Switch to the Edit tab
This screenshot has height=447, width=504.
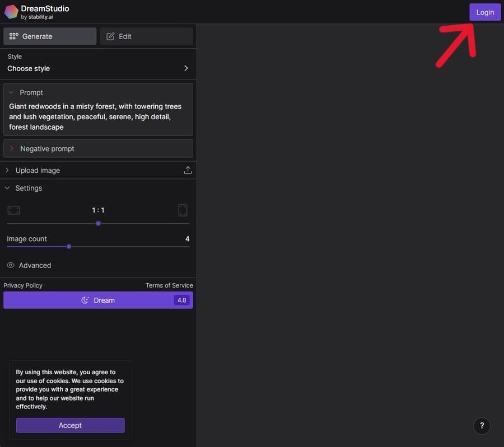coord(147,36)
